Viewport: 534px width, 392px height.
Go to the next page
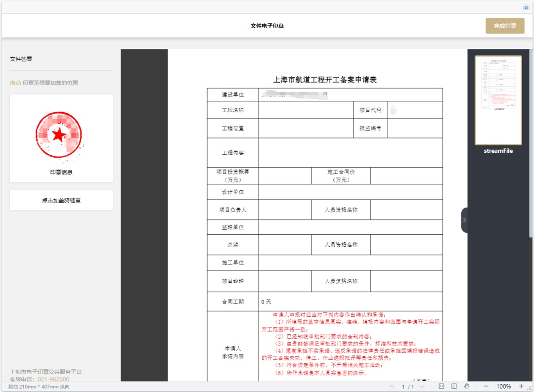(x=422, y=386)
